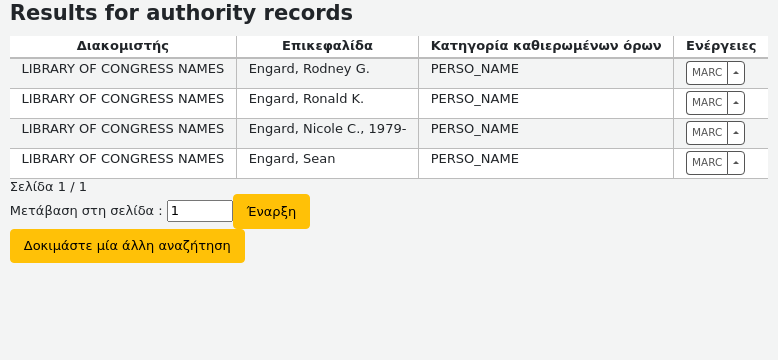Open MARC view for Engard, Sean
This screenshot has width=778, height=360.
point(707,163)
